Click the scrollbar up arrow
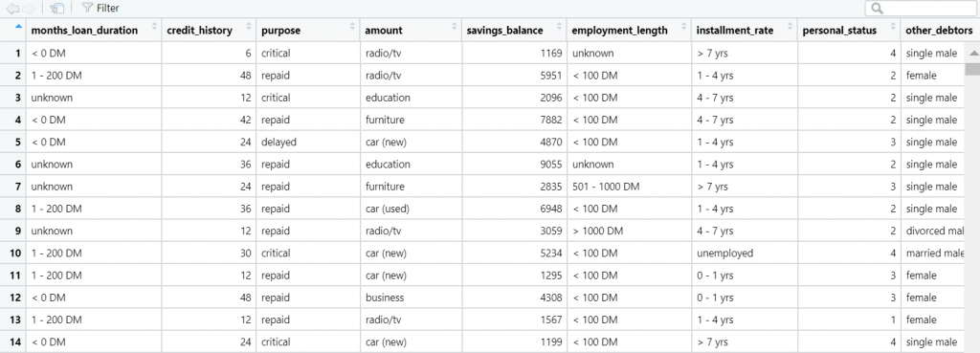The width and height of the screenshot is (980, 353). click(x=973, y=54)
